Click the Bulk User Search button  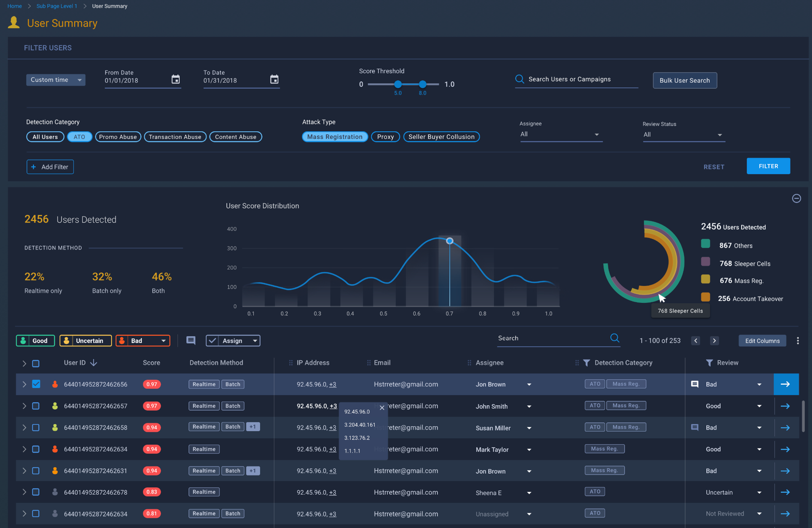(x=685, y=80)
